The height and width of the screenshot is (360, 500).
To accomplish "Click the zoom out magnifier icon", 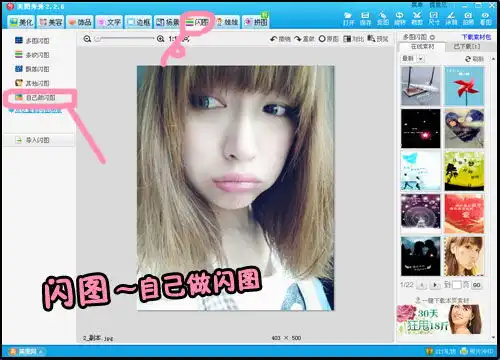I will (87, 39).
